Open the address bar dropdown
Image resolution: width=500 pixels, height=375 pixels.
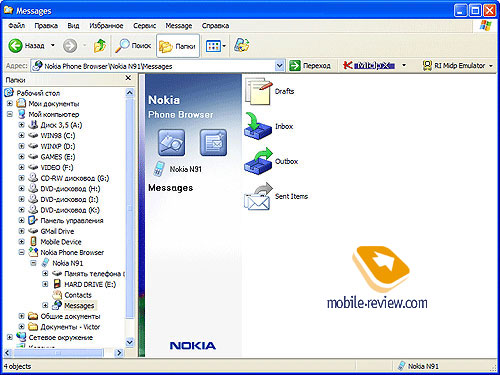point(280,66)
